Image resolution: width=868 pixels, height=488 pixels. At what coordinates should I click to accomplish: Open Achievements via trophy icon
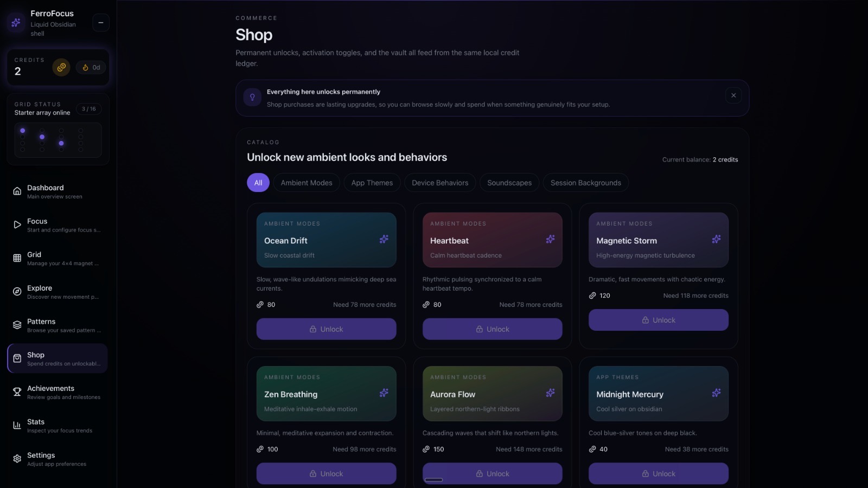point(17,392)
